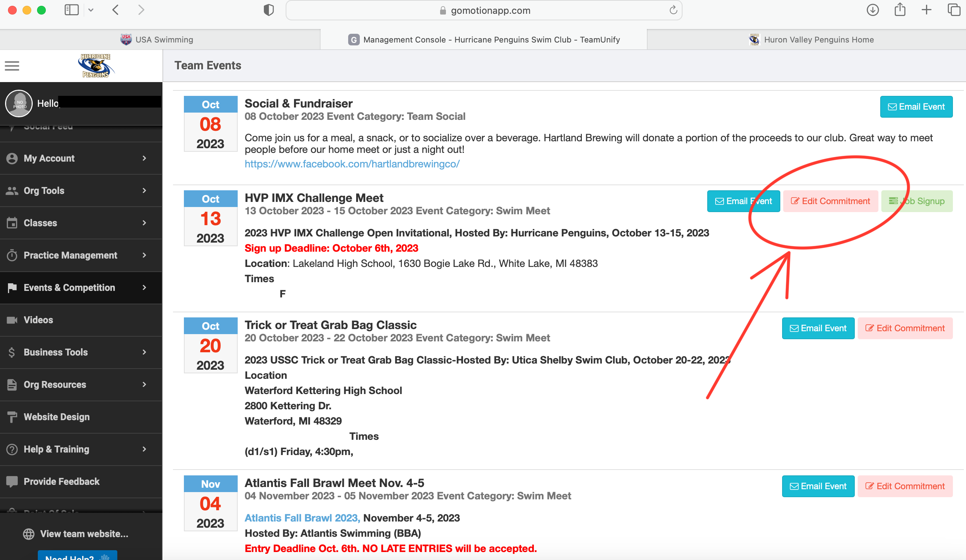Open the Hartland Brewing Facebook link

coord(352,164)
